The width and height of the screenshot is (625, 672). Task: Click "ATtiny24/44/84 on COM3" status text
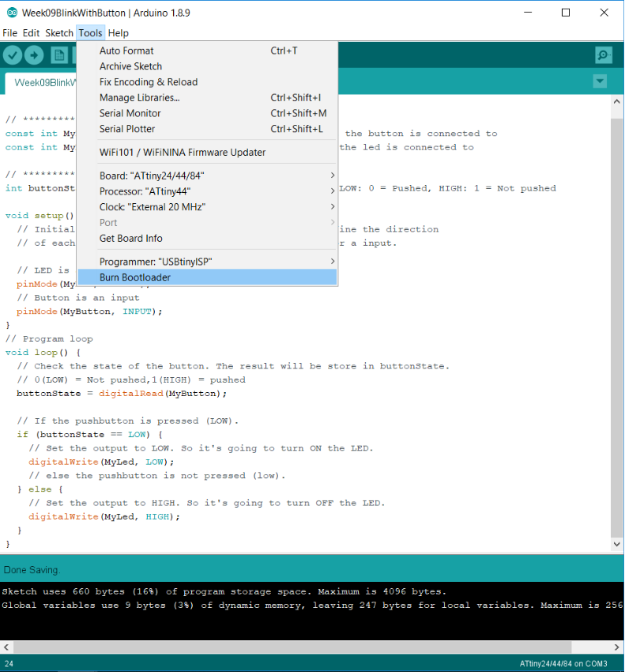[x=563, y=664]
